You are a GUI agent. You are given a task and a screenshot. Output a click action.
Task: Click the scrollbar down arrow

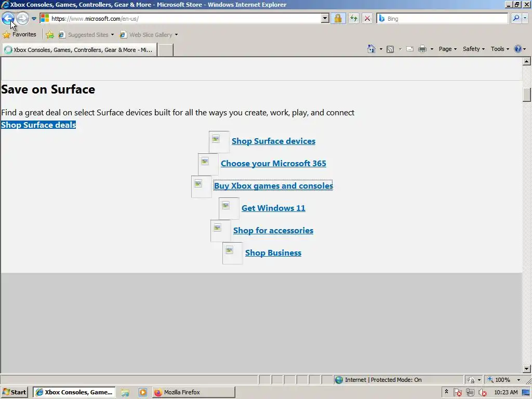[526, 369]
